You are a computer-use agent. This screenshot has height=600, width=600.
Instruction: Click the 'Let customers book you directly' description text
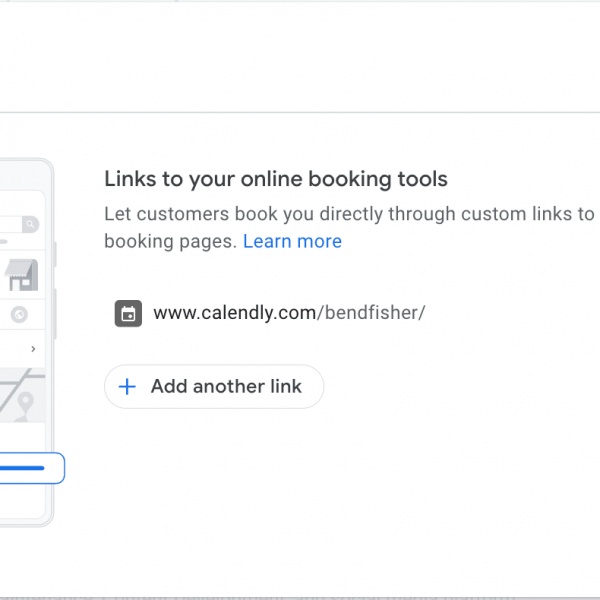click(x=349, y=214)
